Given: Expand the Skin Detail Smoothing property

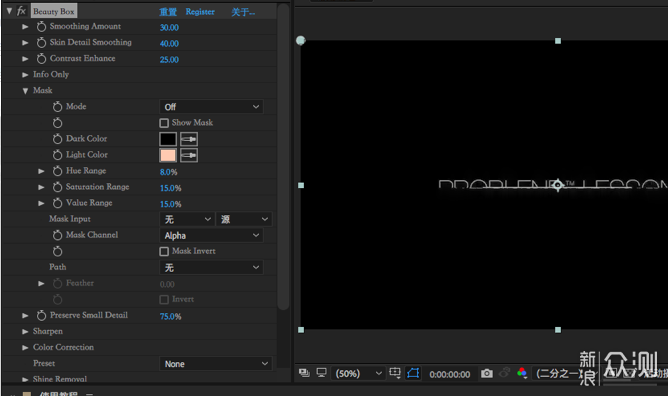Looking at the screenshot, I should pyautogui.click(x=25, y=43).
